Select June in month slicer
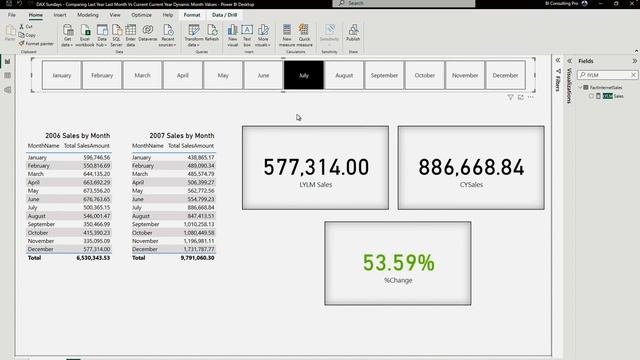The image size is (640, 360). point(263,75)
